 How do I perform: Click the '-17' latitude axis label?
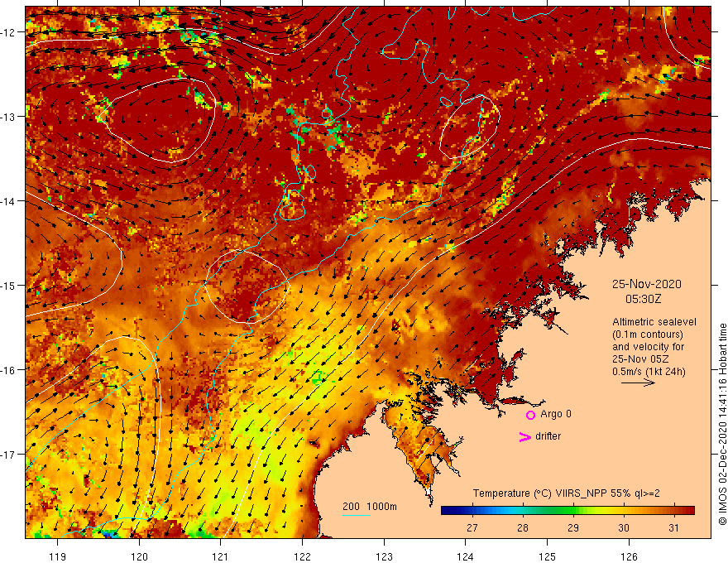(9, 455)
